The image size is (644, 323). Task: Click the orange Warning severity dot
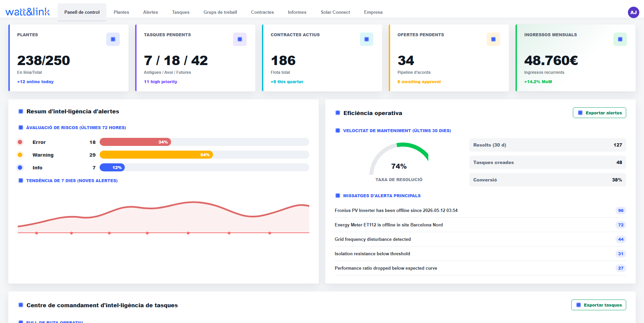tap(20, 155)
